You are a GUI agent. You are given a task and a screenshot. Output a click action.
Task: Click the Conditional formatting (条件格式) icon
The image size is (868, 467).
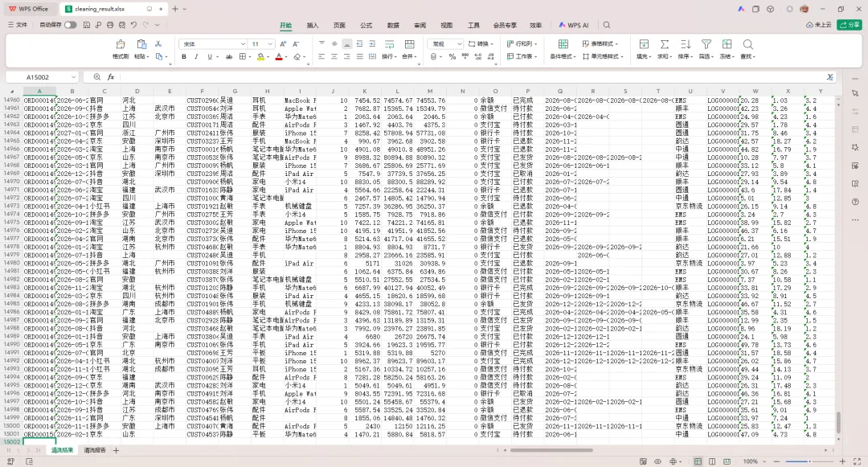pos(563,44)
